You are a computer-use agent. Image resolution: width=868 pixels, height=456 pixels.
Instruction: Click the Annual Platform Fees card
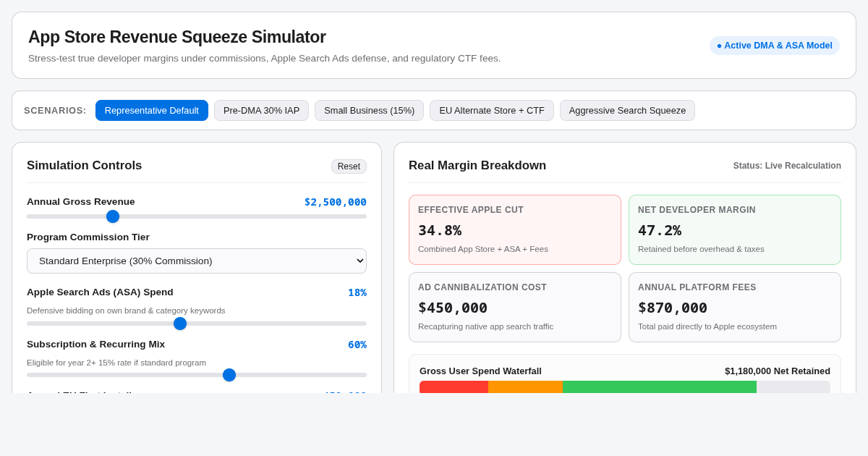pos(735,307)
